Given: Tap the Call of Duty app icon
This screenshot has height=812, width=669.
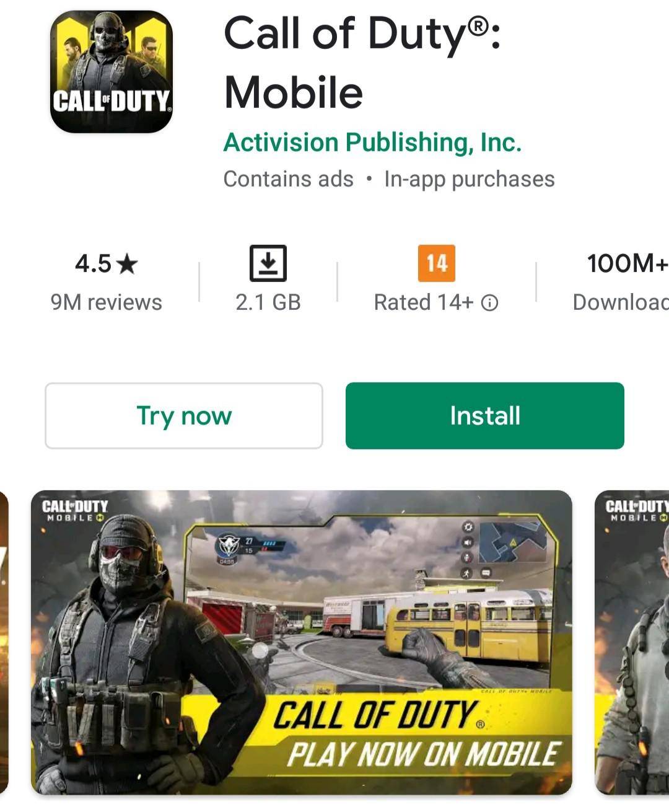Looking at the screenshot, I should tap(111, 72).
